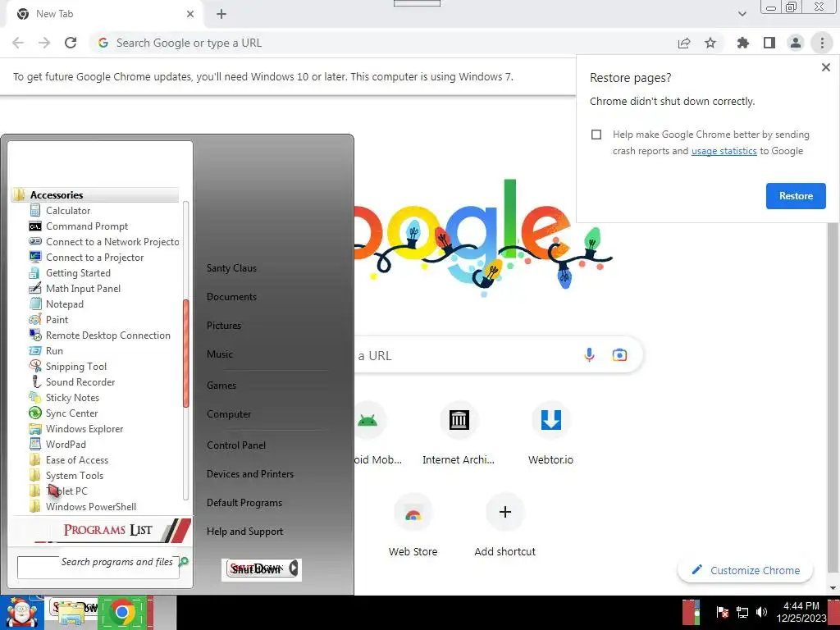Follow the usage statistics link
This screenshot has width=840, height=630.
724,151
